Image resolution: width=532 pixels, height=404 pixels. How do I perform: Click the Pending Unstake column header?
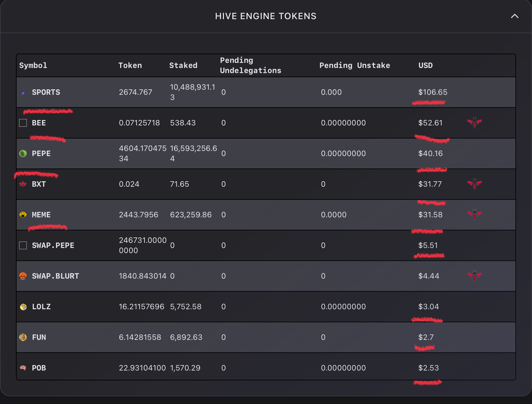[x=355, y=65]
